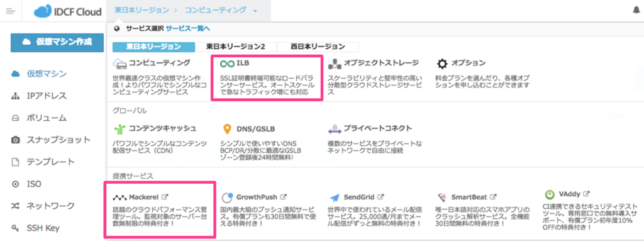The image size is (644, 241).
Task: Click the SendGrid logo icon
Action: (335, 198)
